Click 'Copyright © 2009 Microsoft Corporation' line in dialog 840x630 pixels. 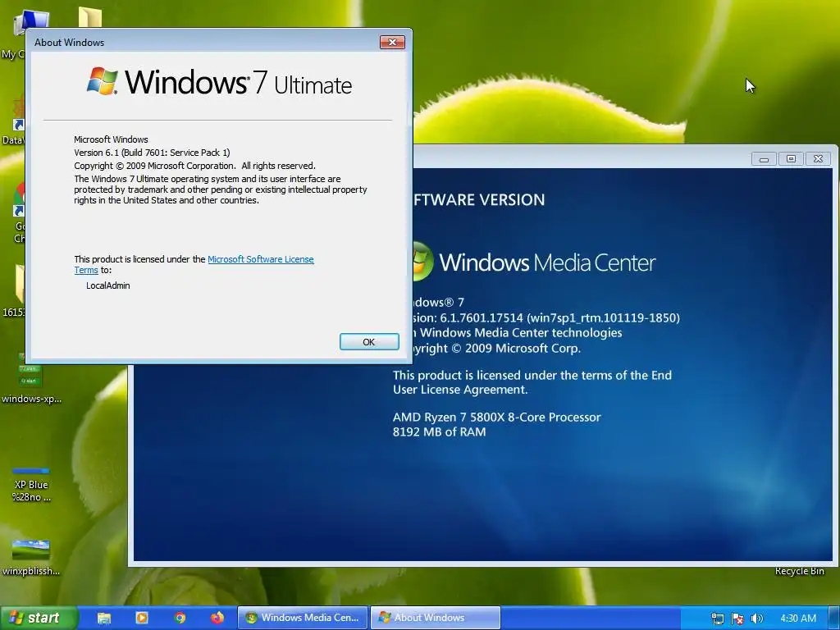click(194, 166)
